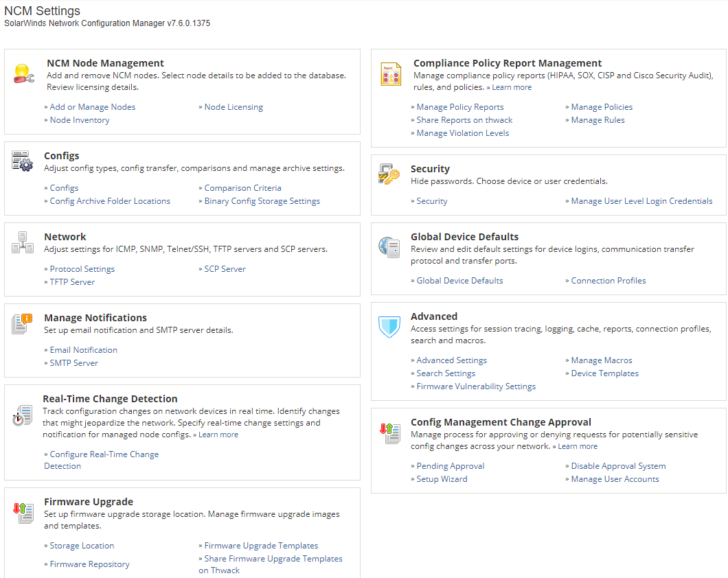This screenshot has width=728, height=578.
Task: Open Firmware Upgrade Templates
Action: (262, 546)
